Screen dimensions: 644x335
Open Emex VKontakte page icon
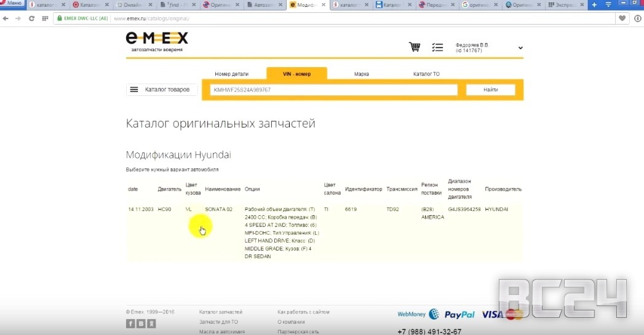coord(141,323)
